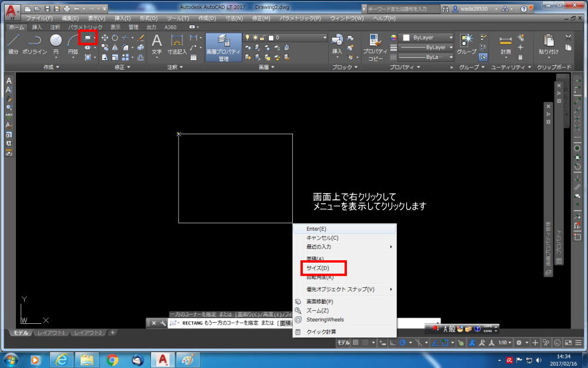Click the Undo arrow in the quick access toolbar
The width and height of the screenshot is (588, 368).
pyautogui.click(x=76, y=8)
